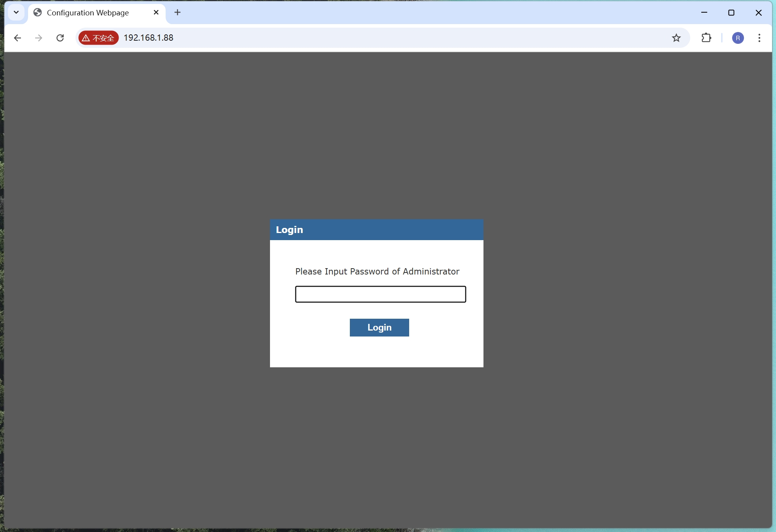776x532 pixels.
Task: Select the Configuration Webpage tab
Action: (88, 13)
